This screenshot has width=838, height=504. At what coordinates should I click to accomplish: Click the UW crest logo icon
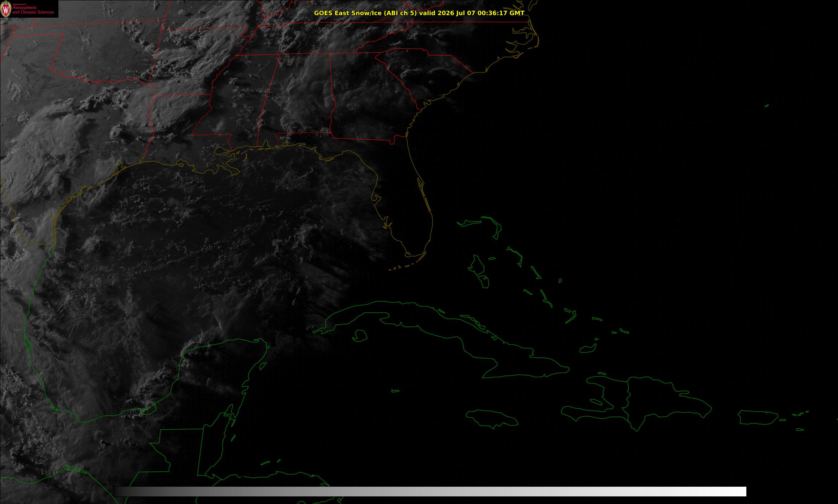coord(6,9)
